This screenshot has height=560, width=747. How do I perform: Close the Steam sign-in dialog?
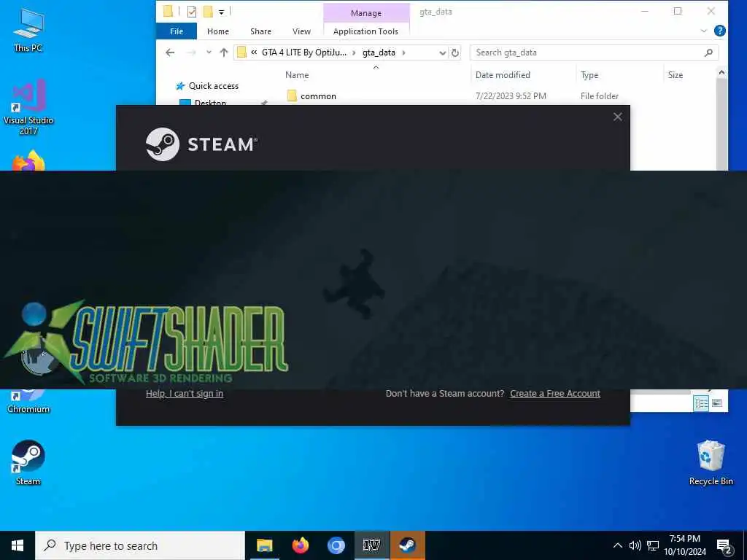[617, 117]
